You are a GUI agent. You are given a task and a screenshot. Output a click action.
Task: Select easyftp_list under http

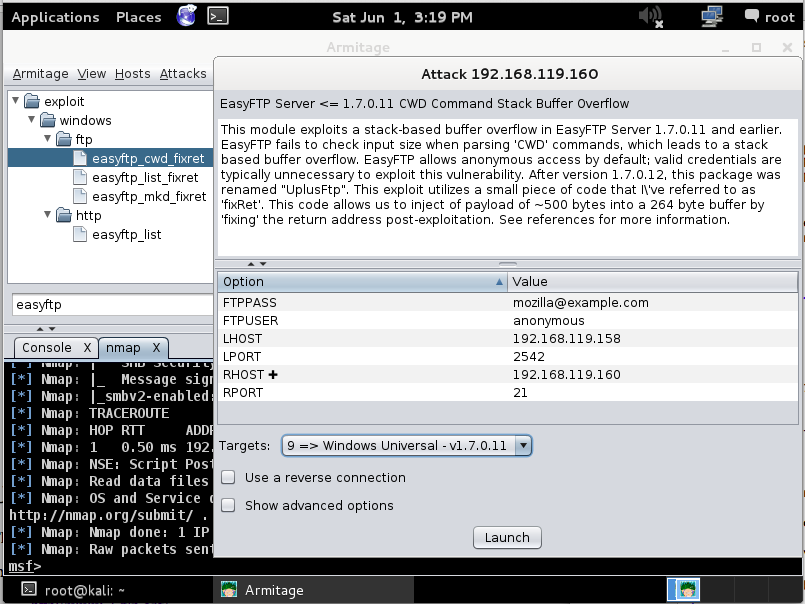click(127, 234)
